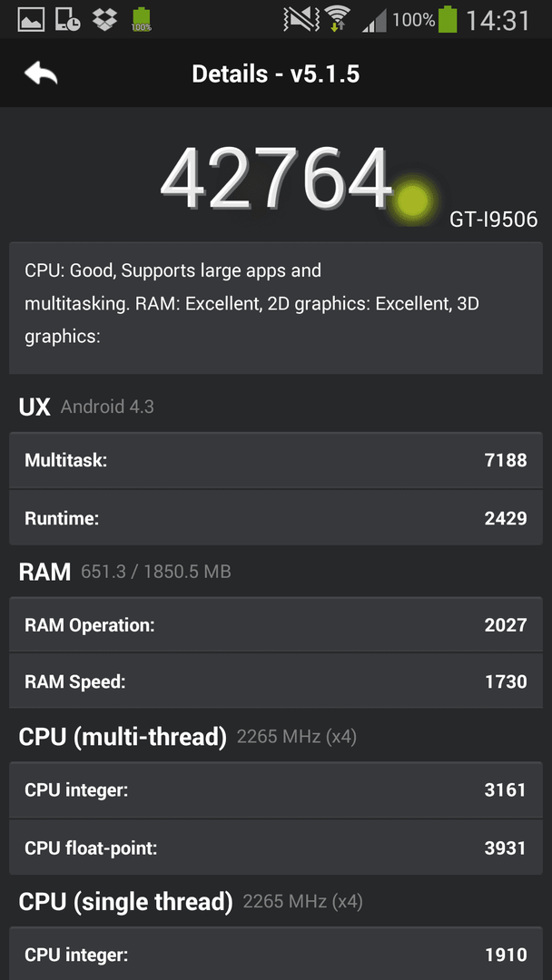The height and width of the screenshot is (980, 552).
Task: Select the RAM Operation row
Action: pos(276,625)
